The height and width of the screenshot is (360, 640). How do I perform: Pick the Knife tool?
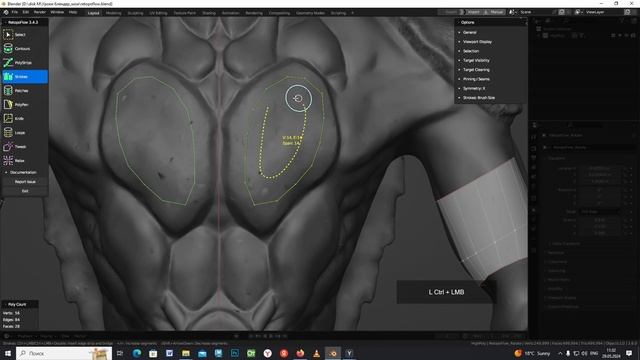(x=24, y=118)
